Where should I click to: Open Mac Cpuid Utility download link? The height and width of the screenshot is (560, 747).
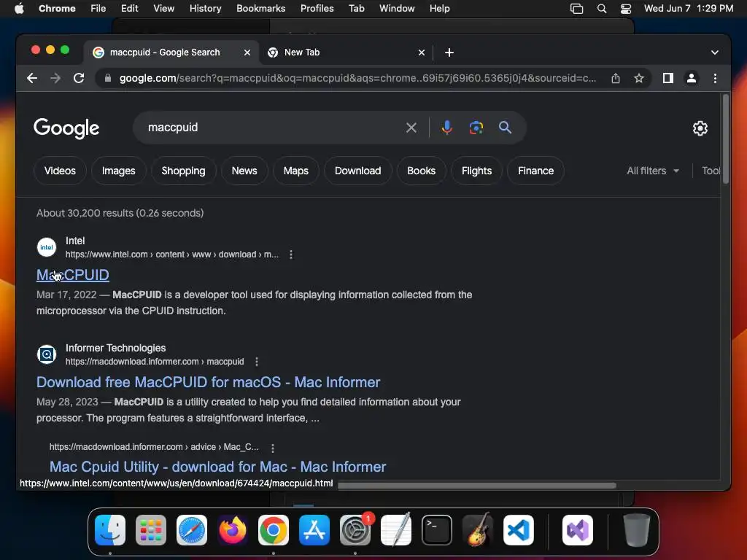click(x=217, y=467)
